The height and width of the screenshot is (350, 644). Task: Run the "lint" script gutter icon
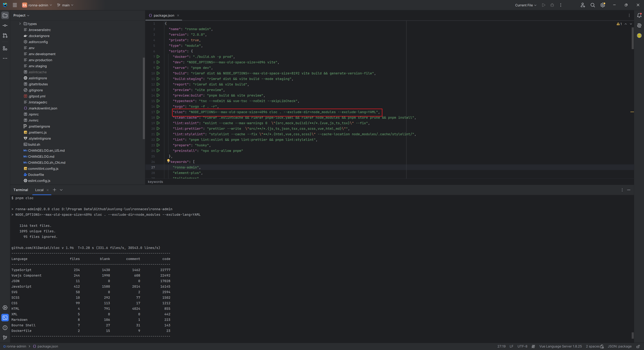pos(158,140)
